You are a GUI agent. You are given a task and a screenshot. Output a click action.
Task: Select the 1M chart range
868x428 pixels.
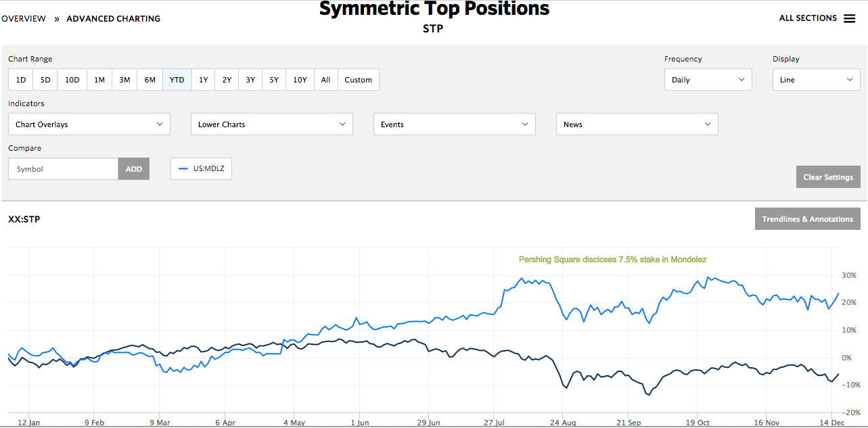(99, 80)
